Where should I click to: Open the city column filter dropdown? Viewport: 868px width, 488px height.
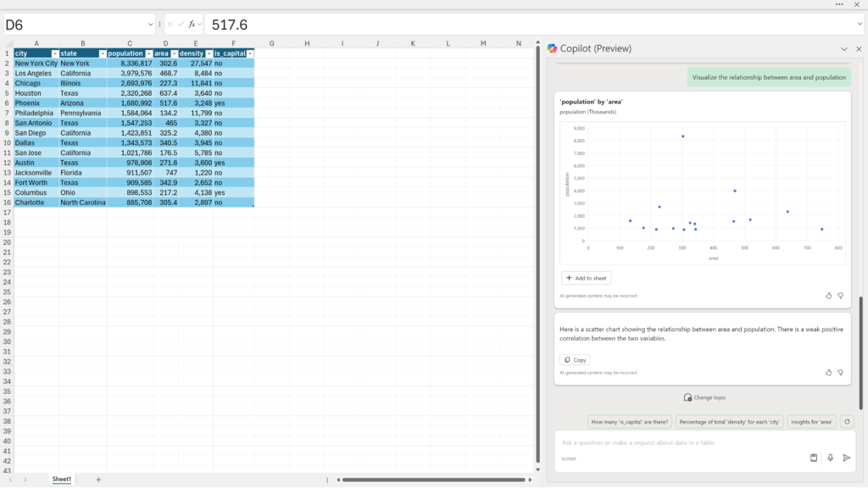(x=54, y=53)
